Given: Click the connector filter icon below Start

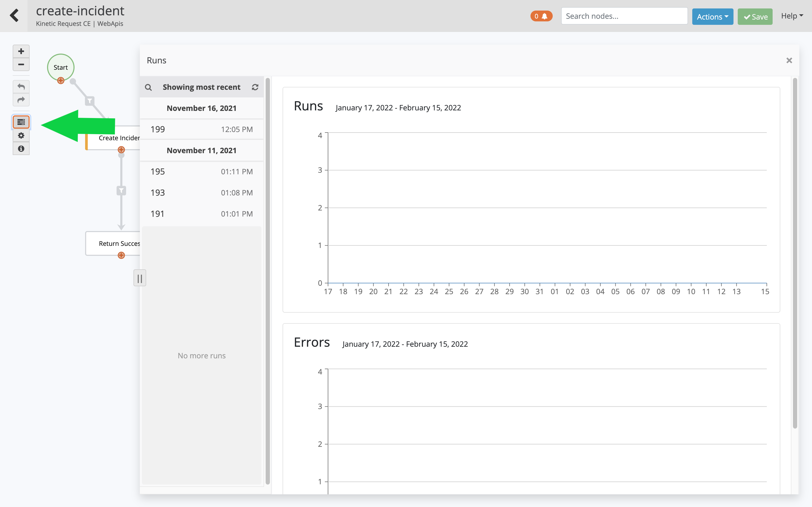Looking at the screenshot, I should click(90, 101).
